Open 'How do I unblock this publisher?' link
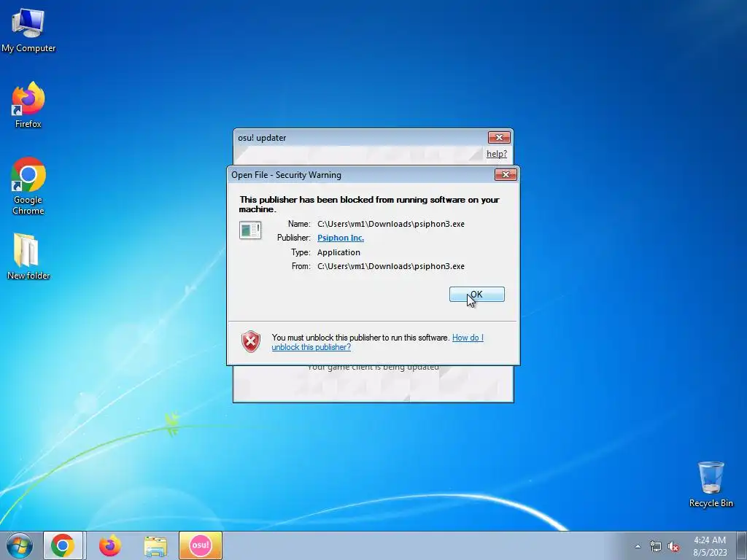Screen dimensions: 747x560 [x=377, y=343]
